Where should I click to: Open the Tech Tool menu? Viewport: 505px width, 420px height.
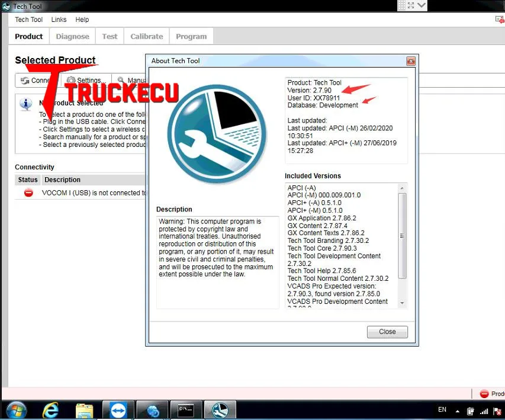pyautogui.click(x=28, y=20)
